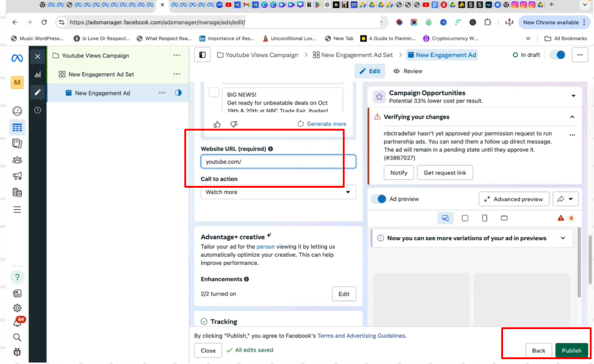Click the thumbs up feedback icon
594x364 pixels.
(217, 124)
